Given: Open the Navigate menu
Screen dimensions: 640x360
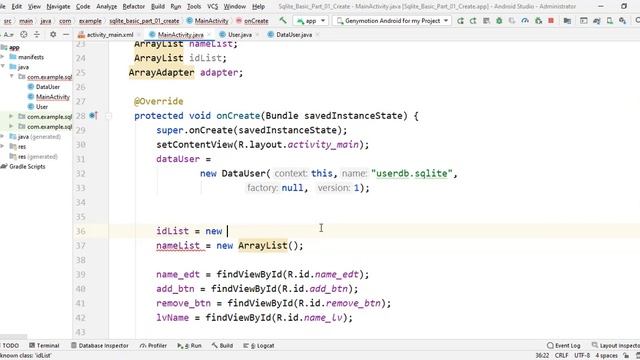Looking at the screenshot, I should pyautogui.click(x=58, y=7).
